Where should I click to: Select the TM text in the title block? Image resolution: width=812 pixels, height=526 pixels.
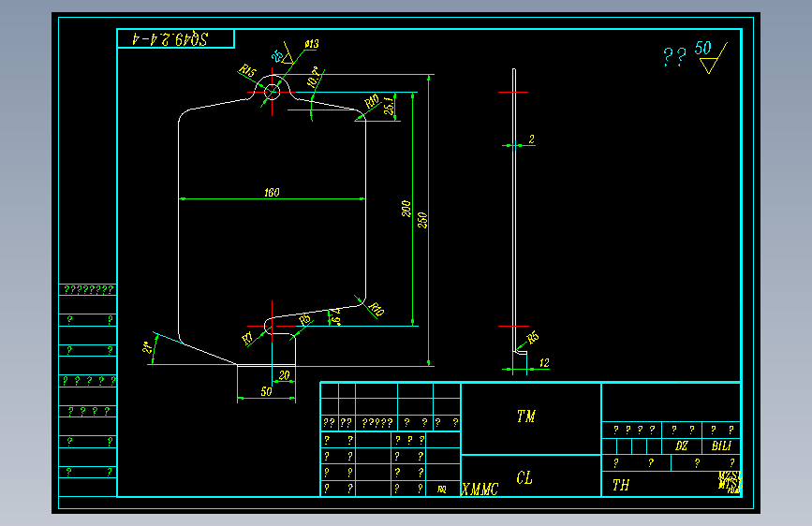pyautogui.click(x=526, y=416)
